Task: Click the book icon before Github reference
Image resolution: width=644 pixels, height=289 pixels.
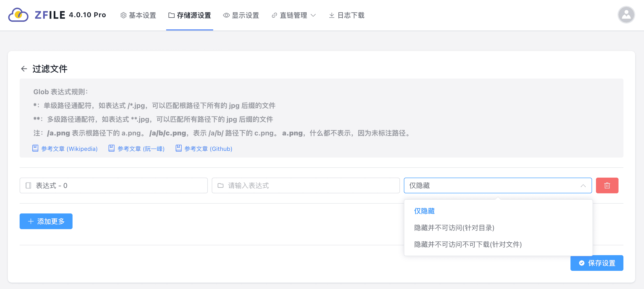Action: (178, 148)
